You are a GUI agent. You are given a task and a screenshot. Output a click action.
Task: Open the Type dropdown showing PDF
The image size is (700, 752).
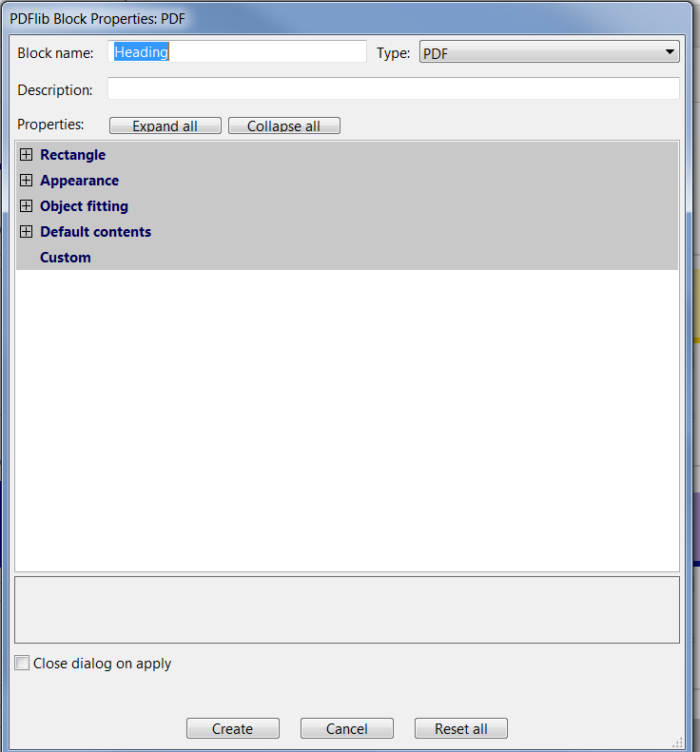(x=550, y=51)
